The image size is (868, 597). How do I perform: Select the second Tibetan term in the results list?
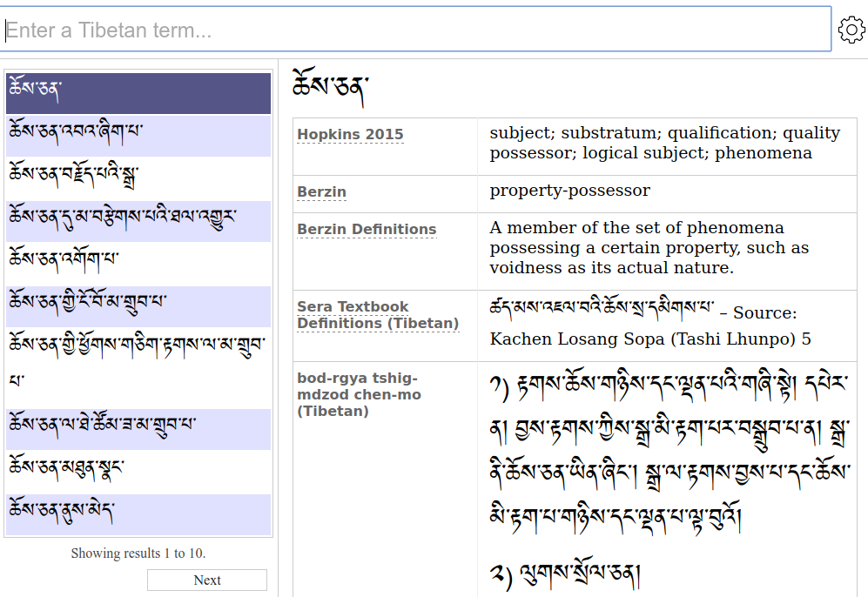(138, 133)
